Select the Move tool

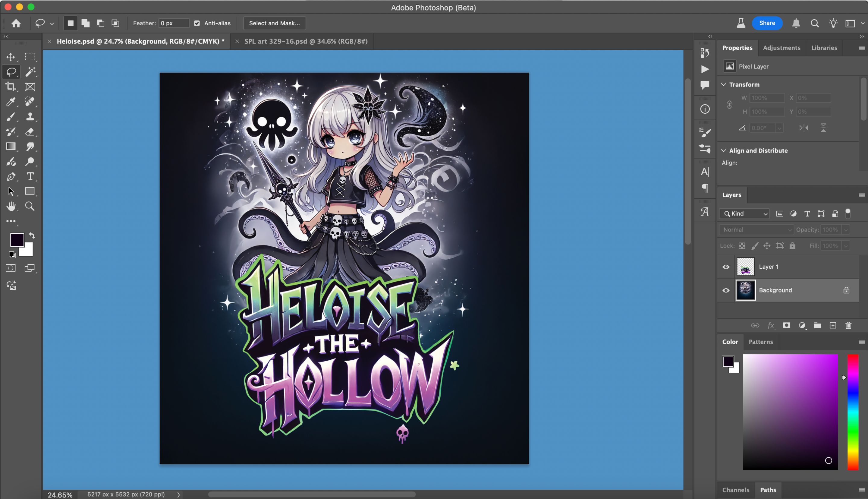tap(11, 57)
